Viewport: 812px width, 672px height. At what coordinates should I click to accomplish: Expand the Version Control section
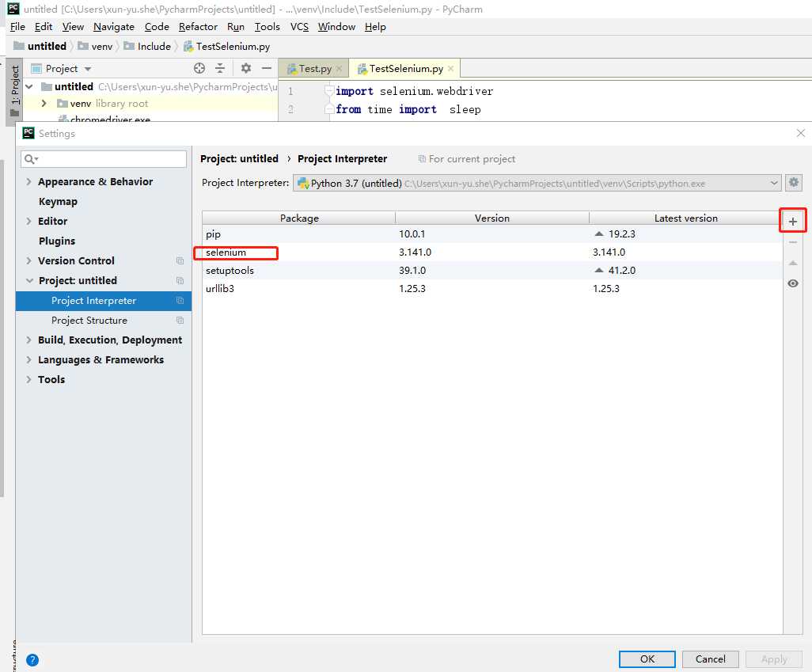click(x=29, y=260)
